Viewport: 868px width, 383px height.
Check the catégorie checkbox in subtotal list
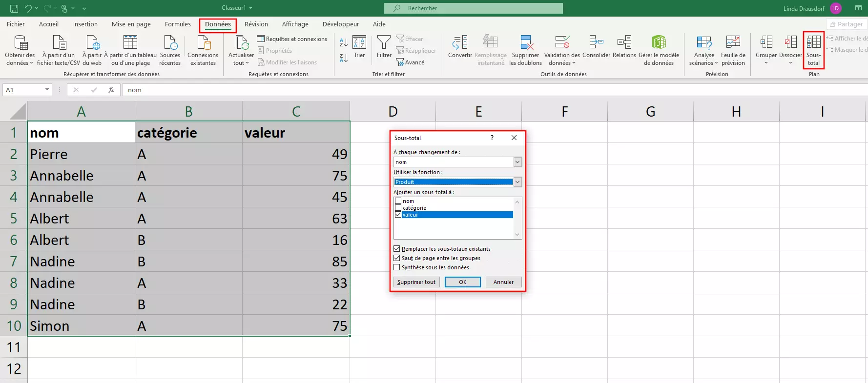398,208
